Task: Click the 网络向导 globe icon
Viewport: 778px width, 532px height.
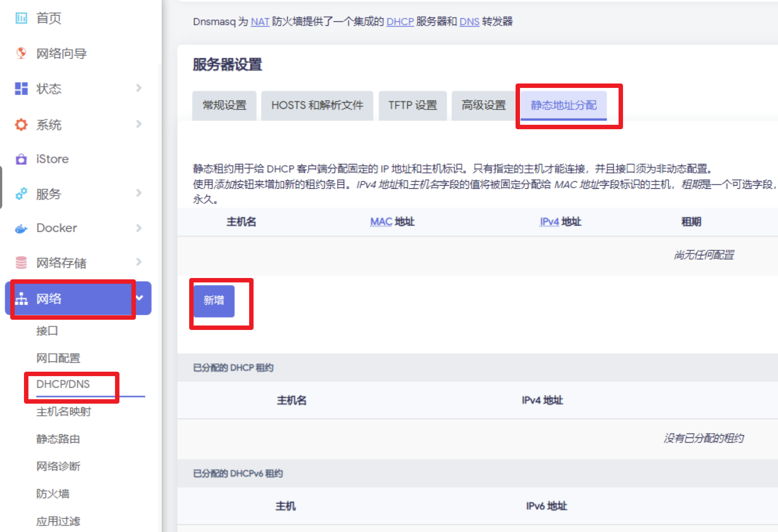Action: point(21,53)
